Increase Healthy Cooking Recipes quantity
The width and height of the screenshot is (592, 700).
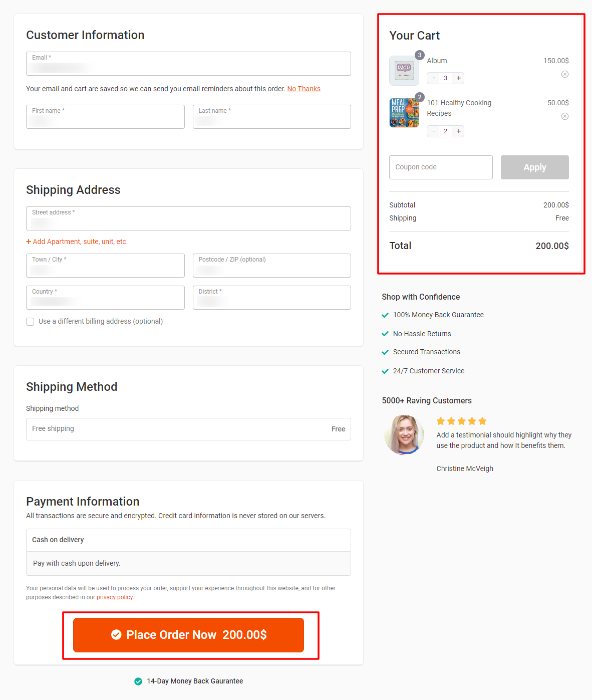[x=458, y=131]
